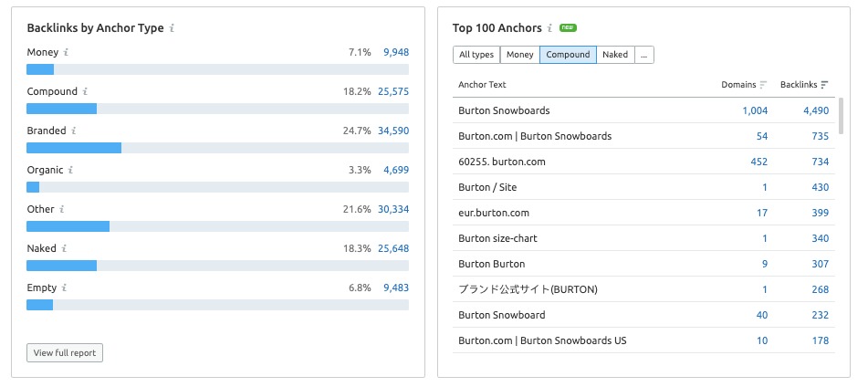
Task: Click the 24.7% Branded percentage
Action: [x=357, y=131]
